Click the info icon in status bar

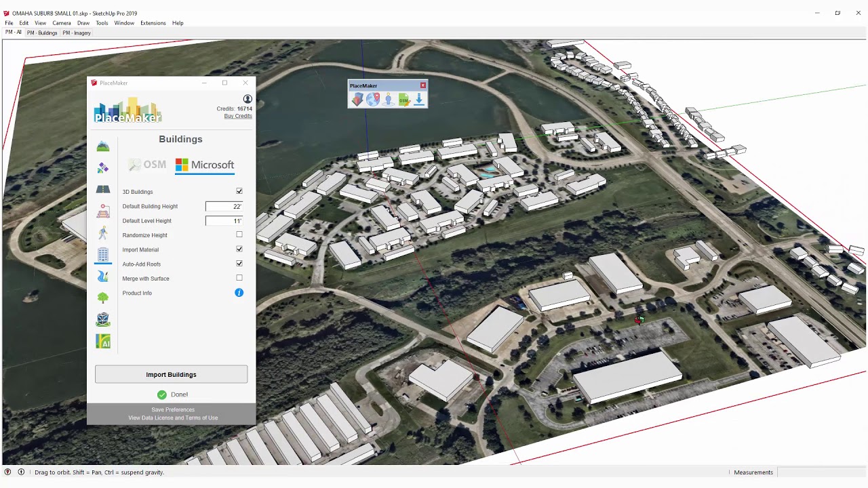click(x=21, y=472)
